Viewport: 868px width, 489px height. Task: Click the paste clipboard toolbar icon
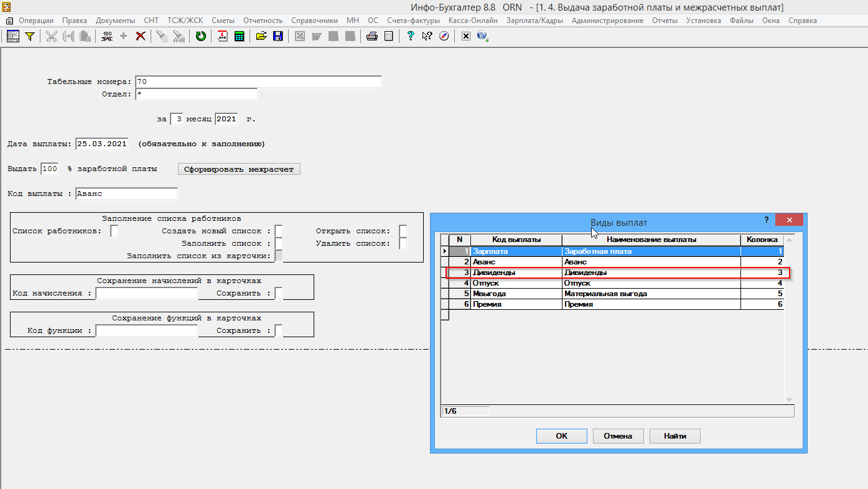click(x=85, y=36)
